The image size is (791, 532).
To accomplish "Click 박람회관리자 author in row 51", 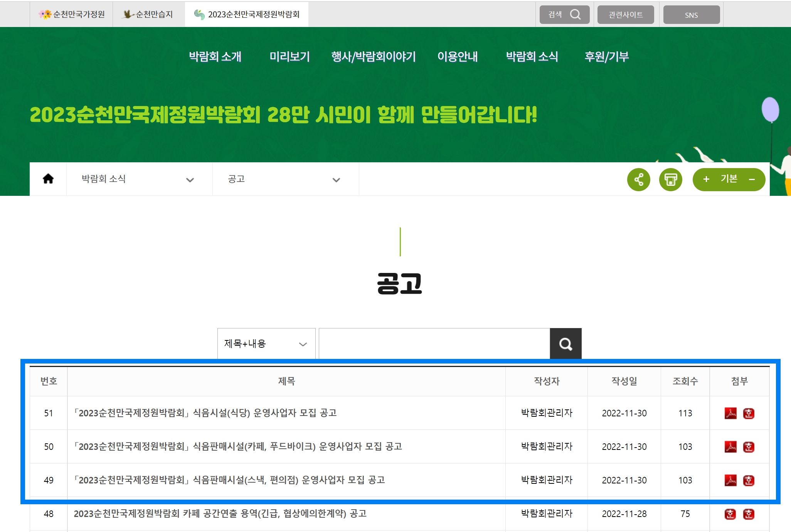I will tap(547, 413).
